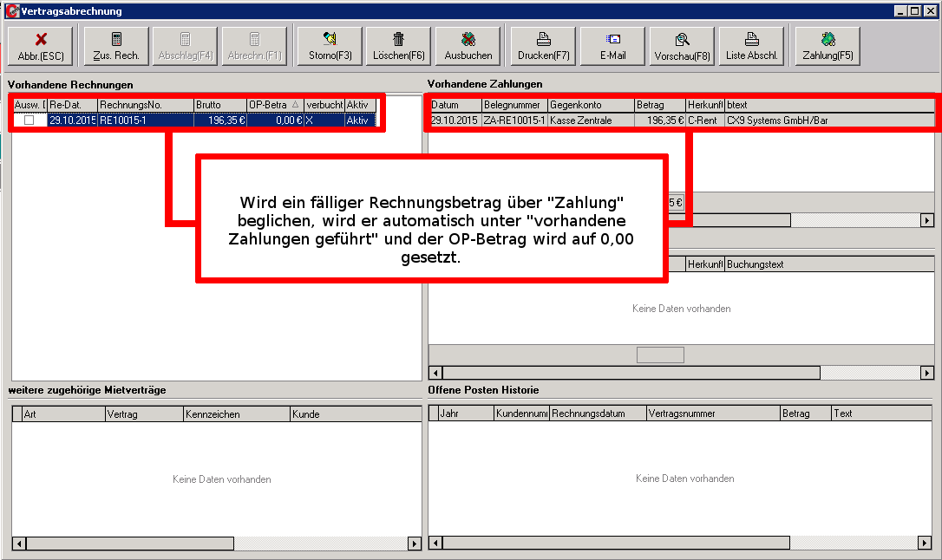The width and height of the screenshot is (942, 560).
Task: Send invoice via the E-Mail button
Action: 612,46
